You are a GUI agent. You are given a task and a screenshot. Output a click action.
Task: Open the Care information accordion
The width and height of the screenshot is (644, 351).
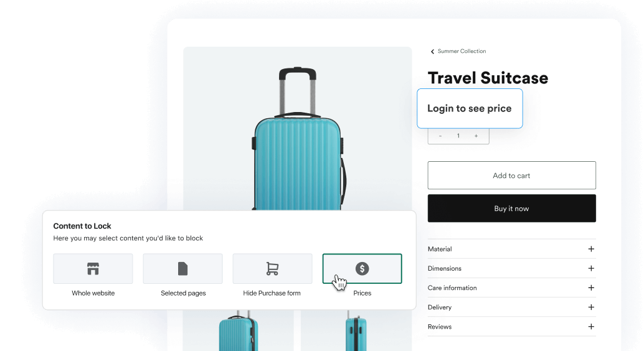(512, 288)
